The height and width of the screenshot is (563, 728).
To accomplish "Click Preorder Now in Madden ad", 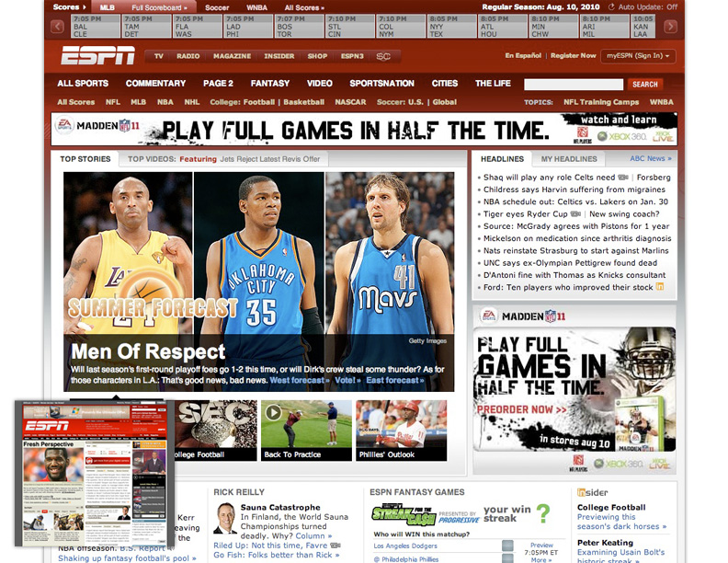I will click(521, 409).
